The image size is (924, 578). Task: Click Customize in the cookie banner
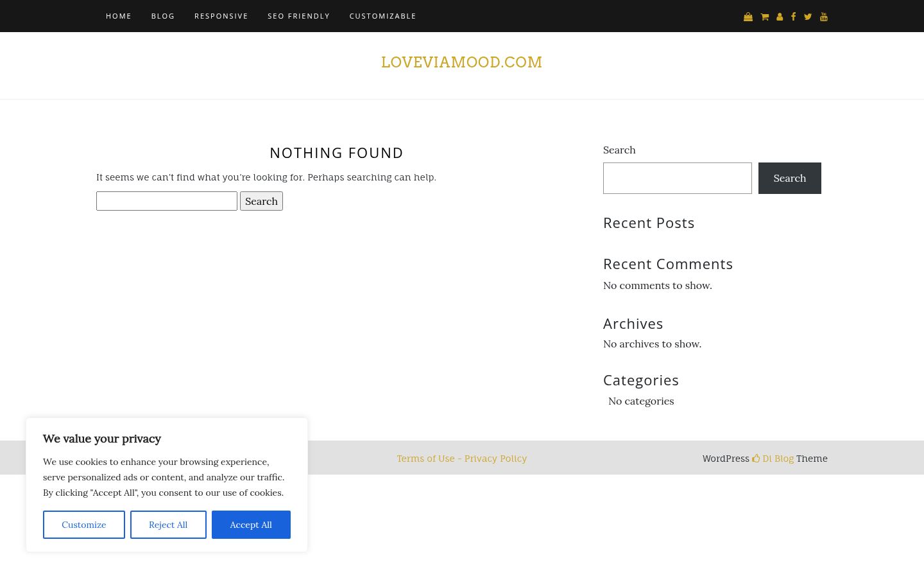pyautogui.click(x=84, y=525)
